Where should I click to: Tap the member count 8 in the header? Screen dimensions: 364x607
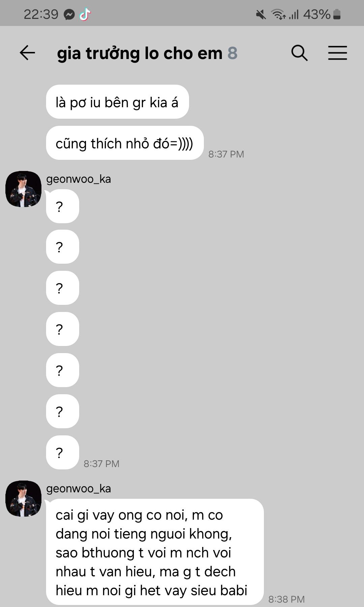pos(233,53)
